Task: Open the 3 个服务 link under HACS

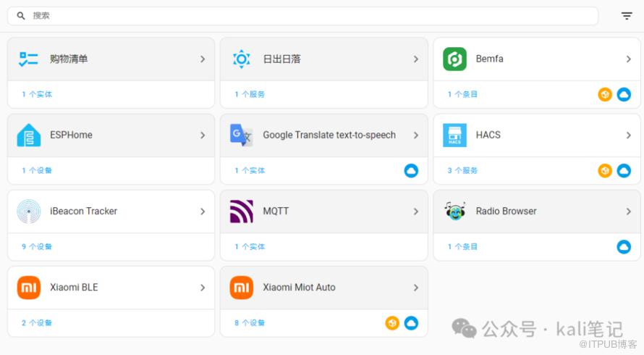Action: (462, 170)
